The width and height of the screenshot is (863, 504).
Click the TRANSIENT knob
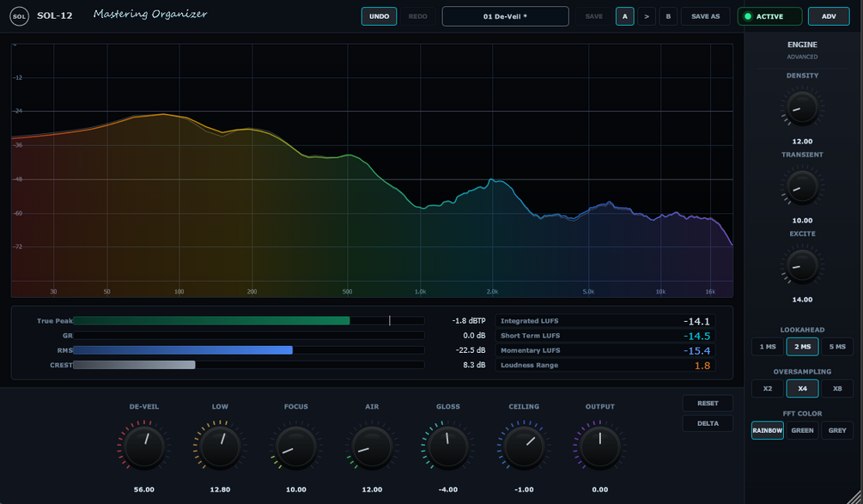pyautogui.click(x=802, y=187)
